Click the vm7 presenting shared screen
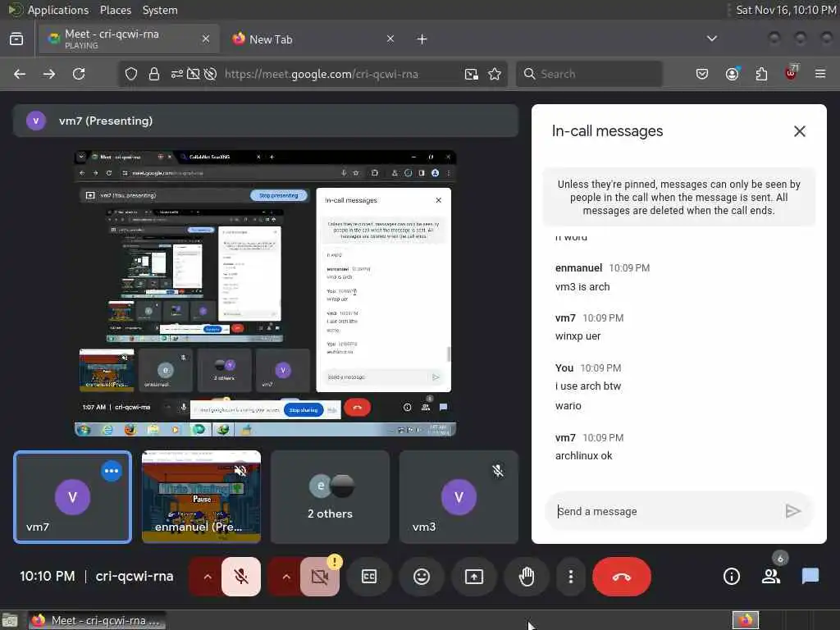Viewport: 840px width, 630px height. pos(266,293)
